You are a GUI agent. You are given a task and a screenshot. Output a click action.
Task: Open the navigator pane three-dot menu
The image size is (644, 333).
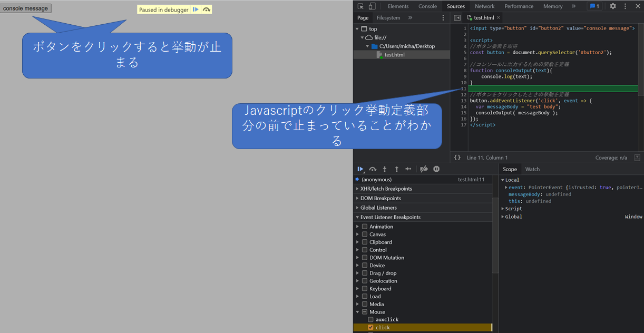[443, 18]
